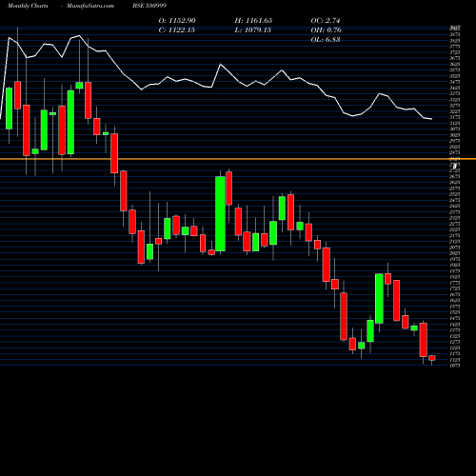Click the '1075' price axis label
Viewport: 476px width, 476px height.
[455, 366]
